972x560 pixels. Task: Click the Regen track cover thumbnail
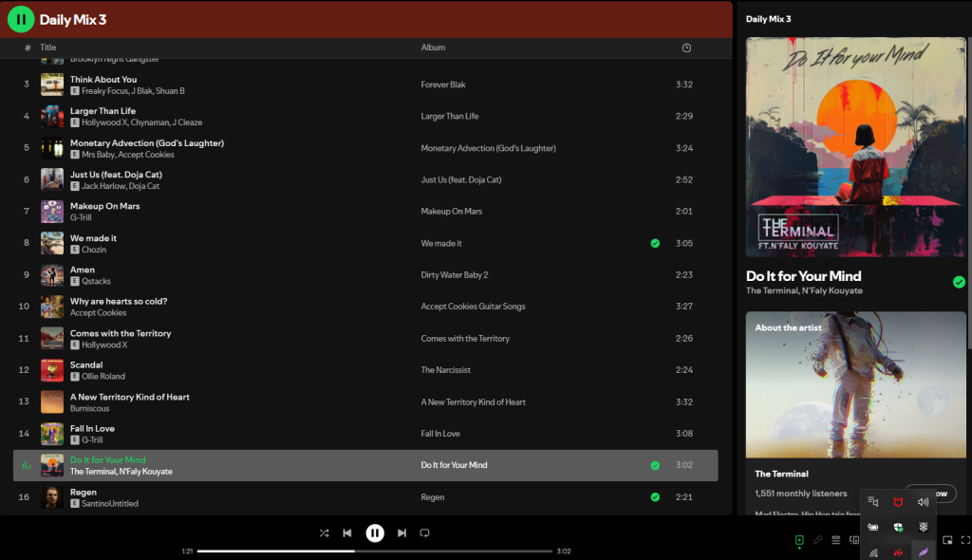pos(52,496)
